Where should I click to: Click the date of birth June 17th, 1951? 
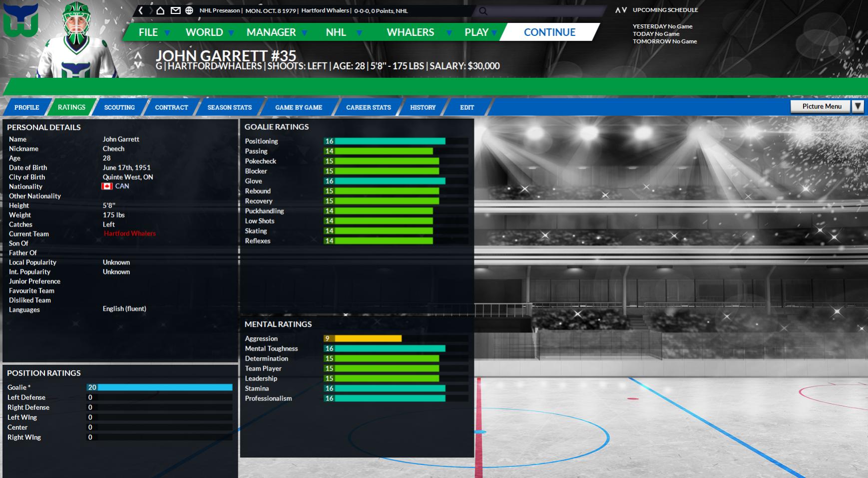[126, 168]
